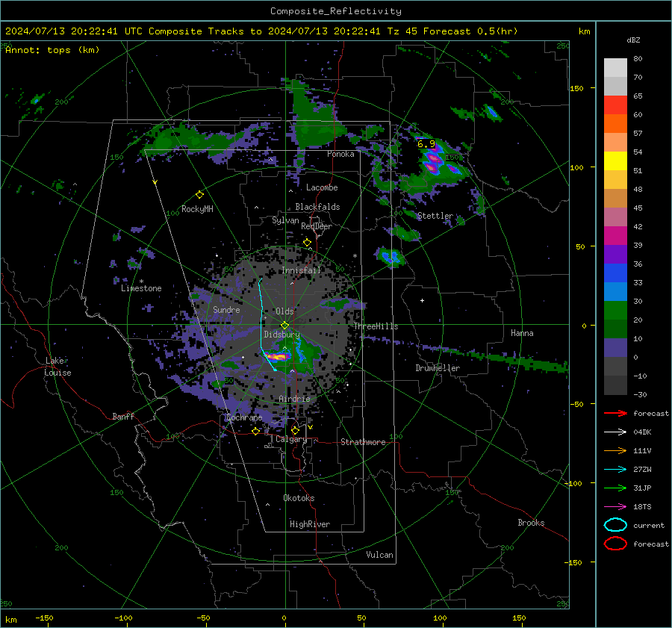Click the 'Annot: tops (km)' label
Viewport: 672px width, 628px height.
point(52,50)
